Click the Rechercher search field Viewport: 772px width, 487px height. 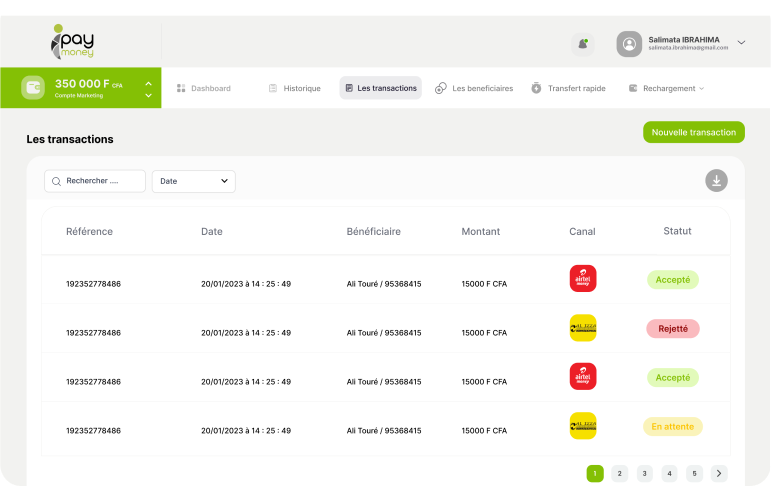(x=95, y=181)
